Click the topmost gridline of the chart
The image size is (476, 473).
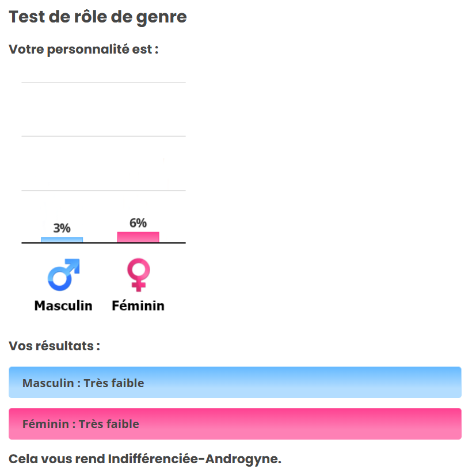(x=104, y=82)
